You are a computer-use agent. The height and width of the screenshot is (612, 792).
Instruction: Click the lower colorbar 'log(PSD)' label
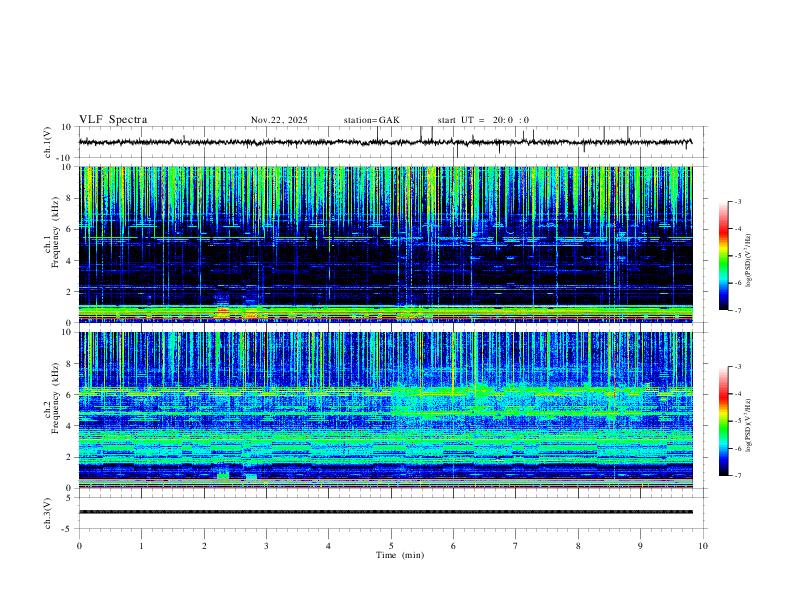click(x=749, y=425)
